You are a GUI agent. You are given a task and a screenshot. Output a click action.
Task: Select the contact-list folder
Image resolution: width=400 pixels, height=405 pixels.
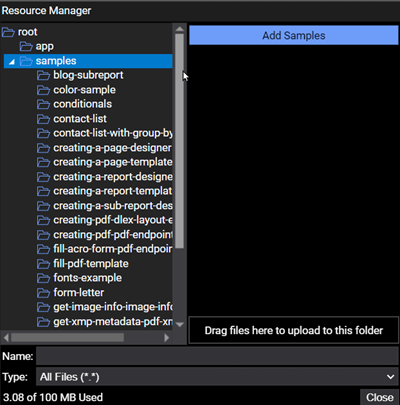tap(80, 119)
